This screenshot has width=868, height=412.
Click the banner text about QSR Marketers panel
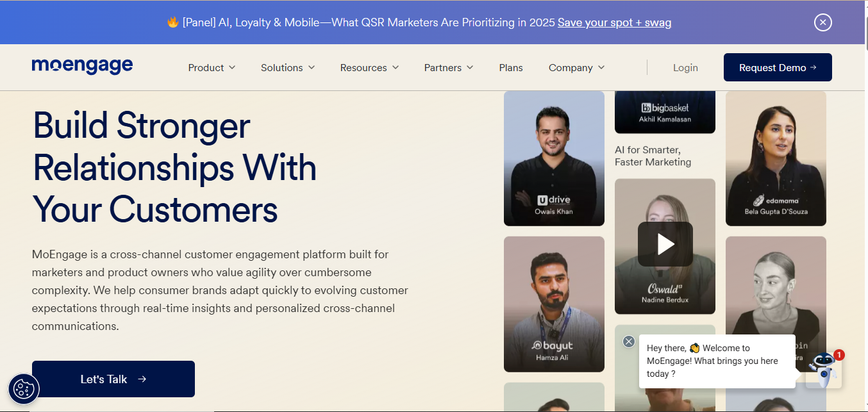(368, 22)
